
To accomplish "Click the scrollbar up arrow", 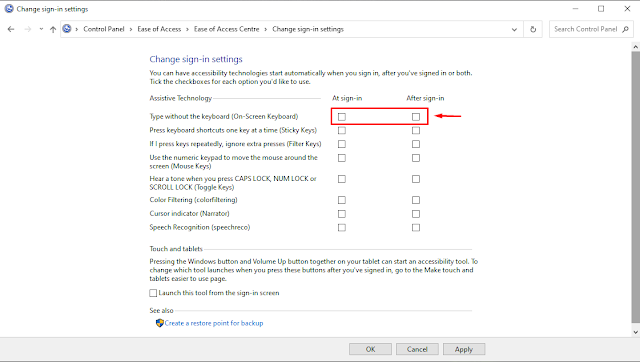I will click(636, 47).
